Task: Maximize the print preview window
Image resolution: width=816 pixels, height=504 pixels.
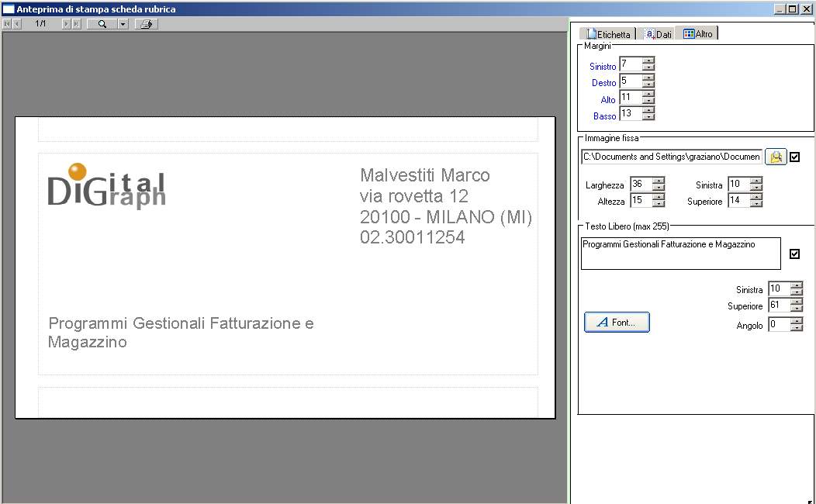Action: click(x=793, y=9)
